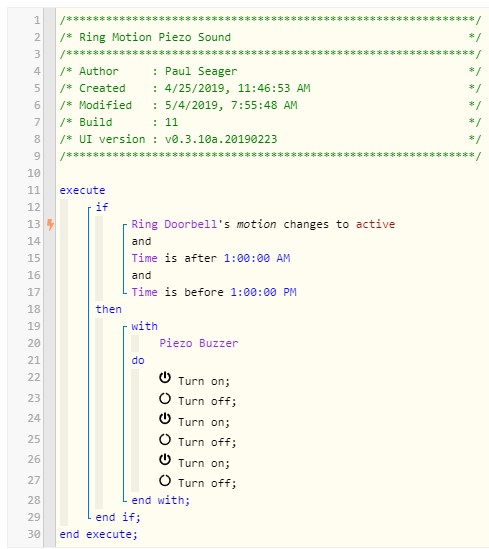Click line number 13 in the gutter
Screen dimensions: 489x549
click(34, 224)
